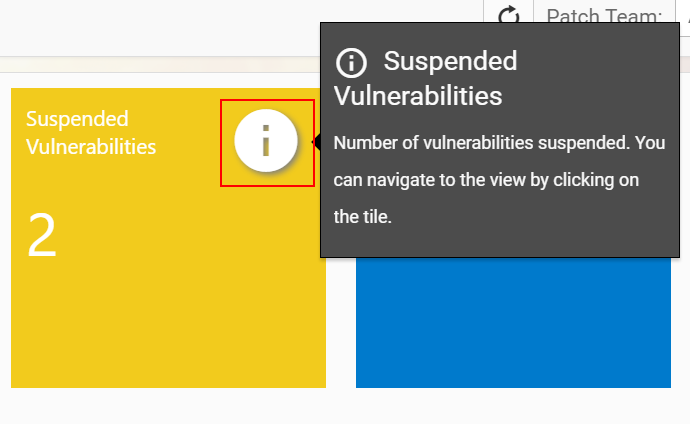Click the tooltip line about vulnerabilities suspended

click(499, 143)
